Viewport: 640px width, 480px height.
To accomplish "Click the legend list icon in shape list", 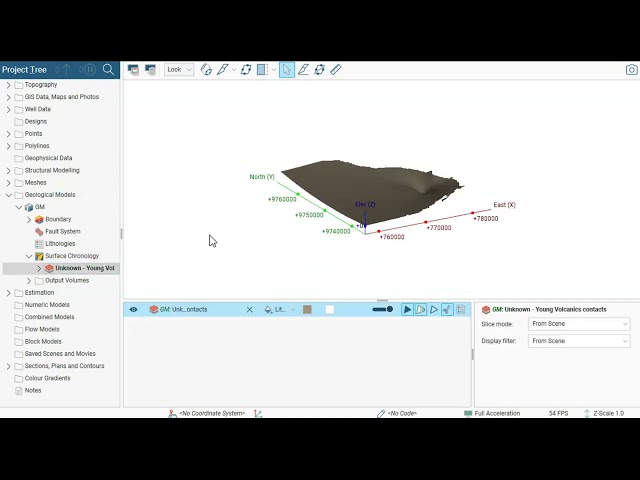I will point(461,310).
